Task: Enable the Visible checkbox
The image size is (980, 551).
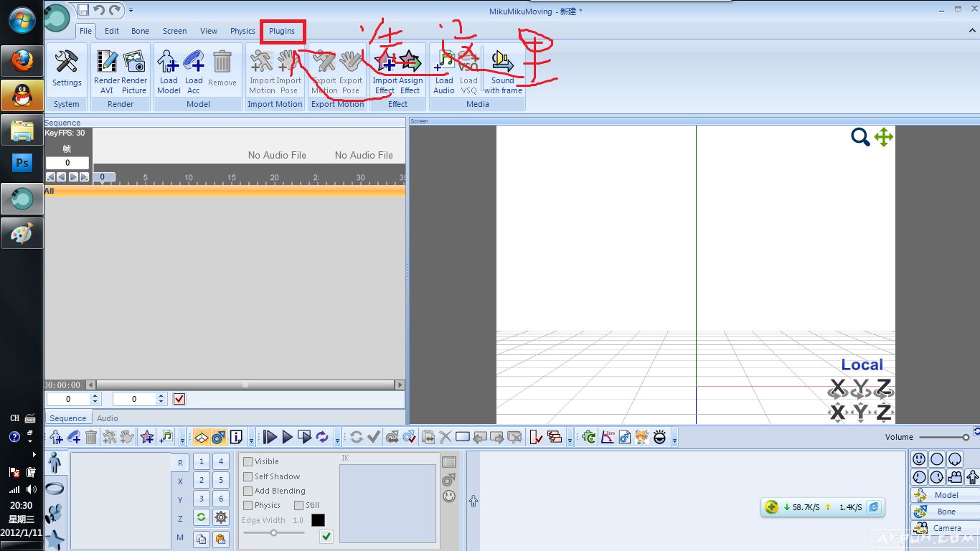Action: tap(248, 461)
